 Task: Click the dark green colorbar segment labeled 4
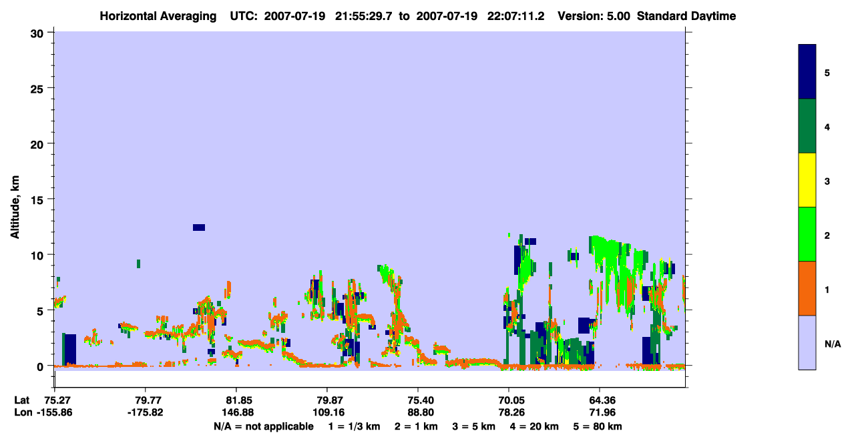pyautogui.click(x=807, y=127)
